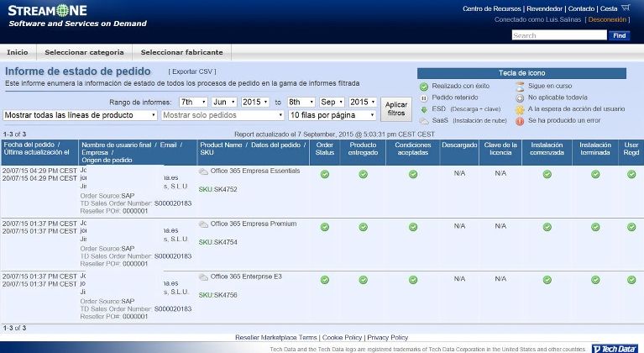
Task: Click cloud icon beside Office 365 Enterprise E3
Action: pos(203,277)
